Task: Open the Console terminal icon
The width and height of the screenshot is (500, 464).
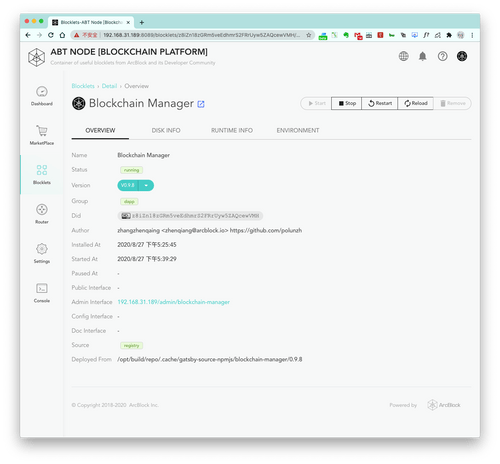Action: (42, 288)
